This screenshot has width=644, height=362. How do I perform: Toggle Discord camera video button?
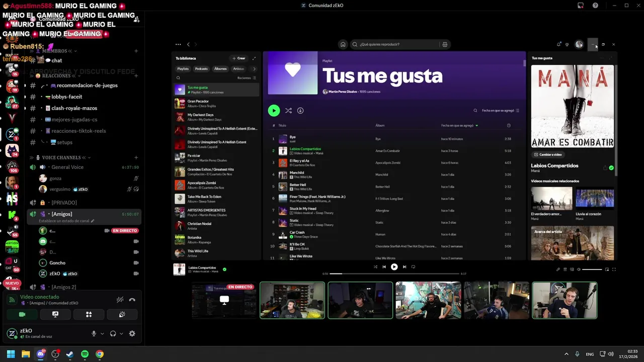point(22,314)
